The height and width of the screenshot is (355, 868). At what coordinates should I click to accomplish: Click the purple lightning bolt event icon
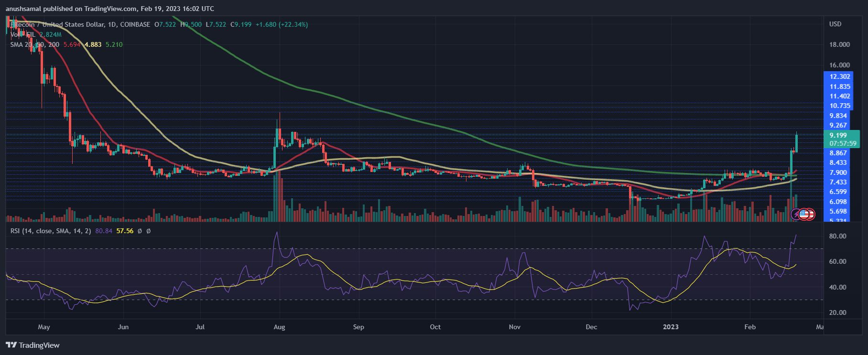pyautogui.click(x=796, y=215)
